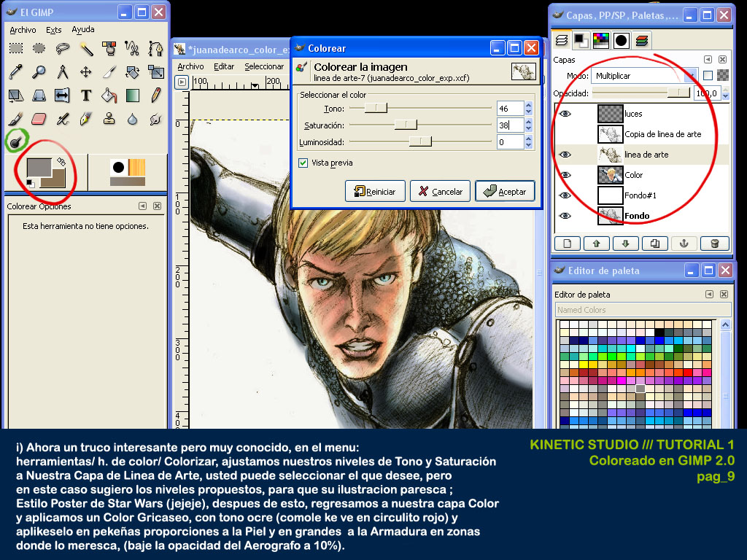Click Cancelar in Colorear dialog
The width and height of the screenshot is (747, 560).
pos(440,192)
